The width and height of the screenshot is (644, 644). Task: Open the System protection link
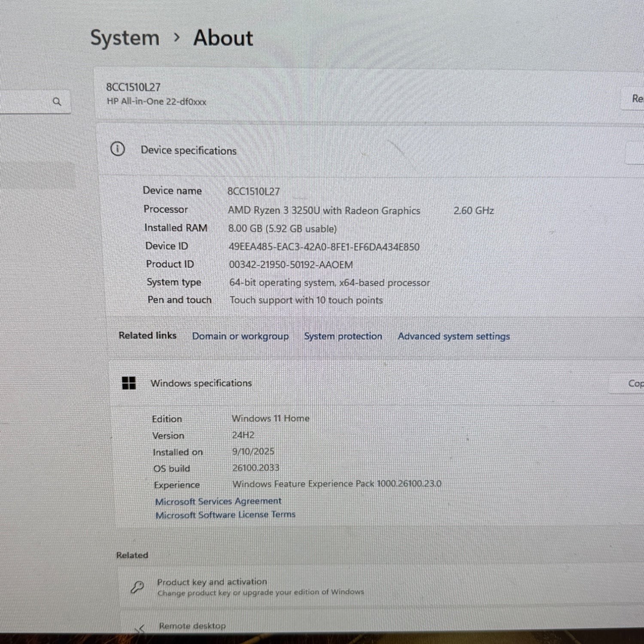click(343, 336)
